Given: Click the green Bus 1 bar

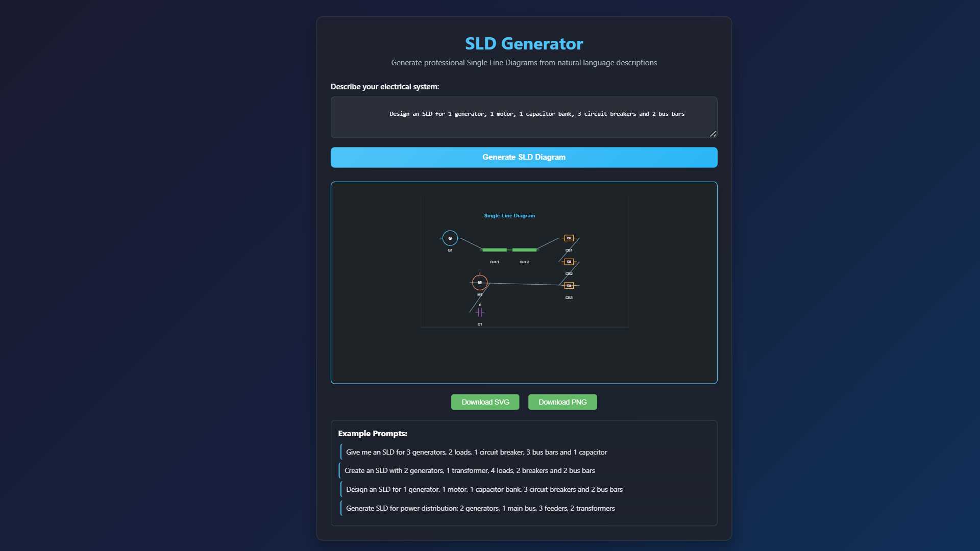Looking at the screenshot, I should [x=495, y=250].
